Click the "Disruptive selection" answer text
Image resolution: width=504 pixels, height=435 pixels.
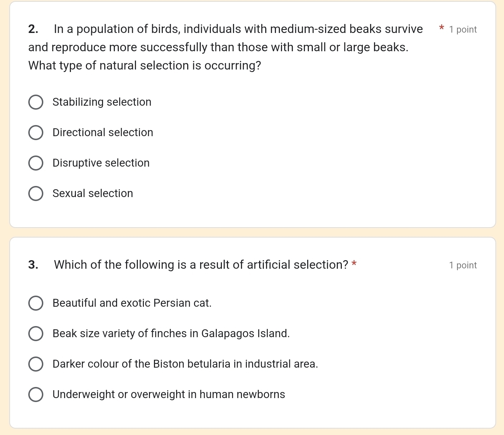click(101, 163)
